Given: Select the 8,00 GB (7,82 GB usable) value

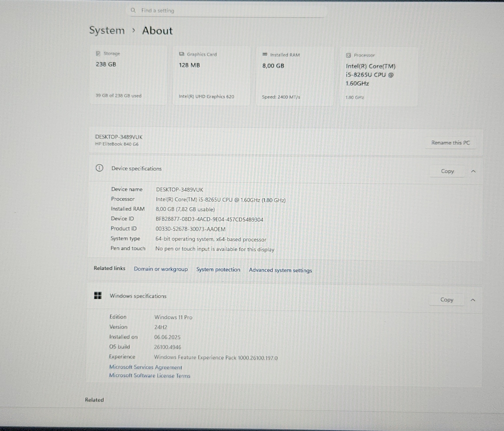Looking at the screenshot, I should [185, 209].
